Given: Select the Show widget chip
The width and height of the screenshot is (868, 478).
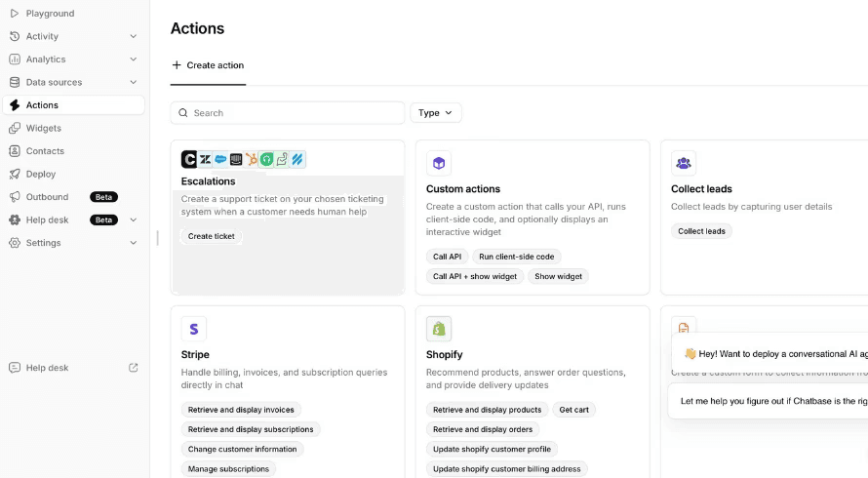Looking at the screenshot, I should (x=558, y=276).
